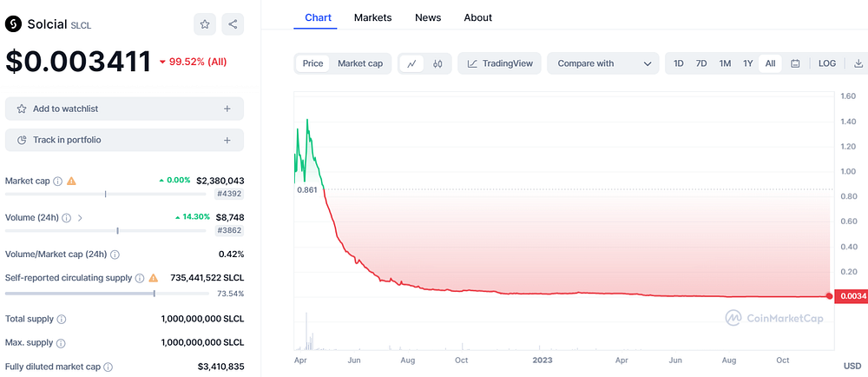
Task: Toggle the LOG scale button
Action: [827, 63]
